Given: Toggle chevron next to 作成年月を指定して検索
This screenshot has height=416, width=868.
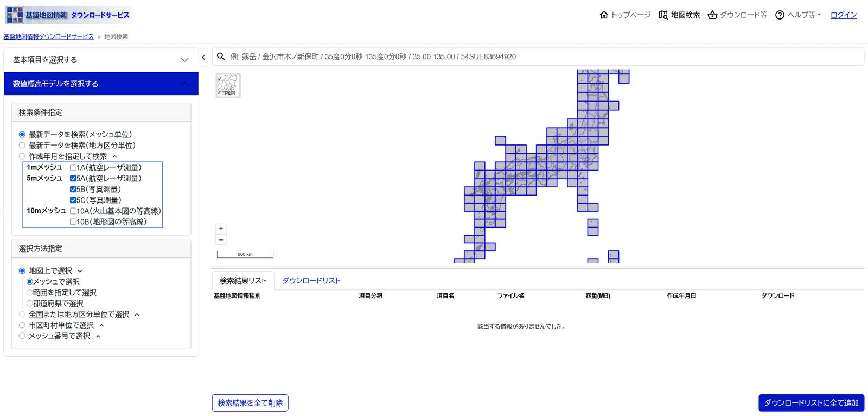Looking at the screenshot, I should [114, 156].
